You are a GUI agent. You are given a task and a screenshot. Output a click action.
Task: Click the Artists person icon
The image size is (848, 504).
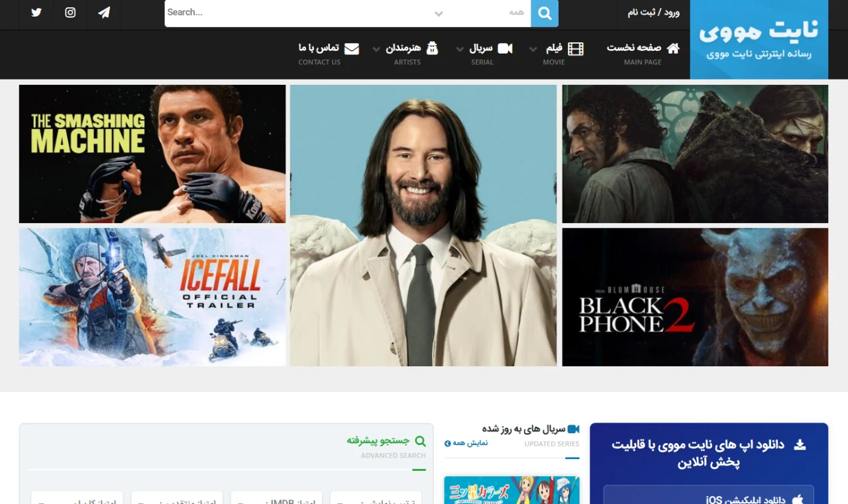tap(432, 48)
